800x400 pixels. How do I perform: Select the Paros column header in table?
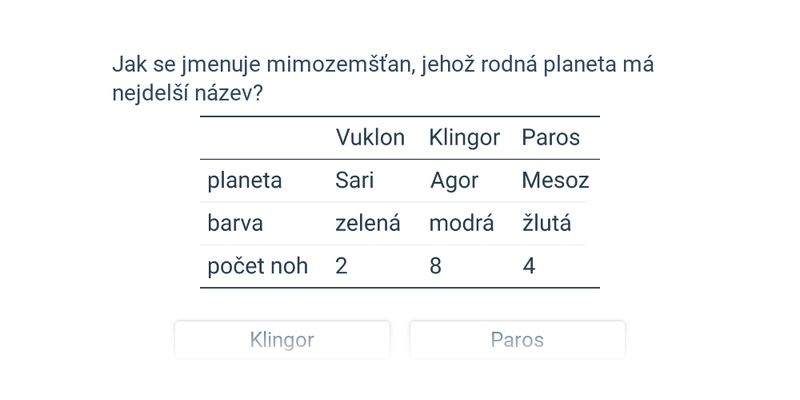click(x=551, y=138)
